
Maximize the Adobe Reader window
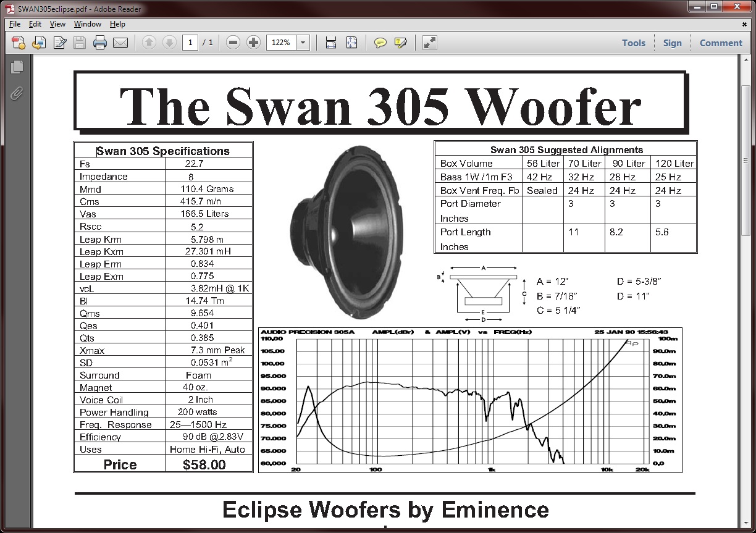pos(713,7)
